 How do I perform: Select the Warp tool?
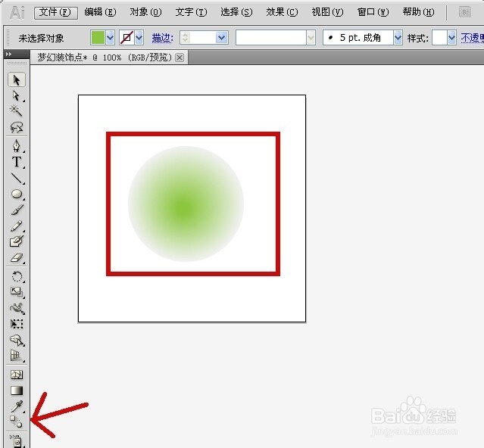coord(17,308)
